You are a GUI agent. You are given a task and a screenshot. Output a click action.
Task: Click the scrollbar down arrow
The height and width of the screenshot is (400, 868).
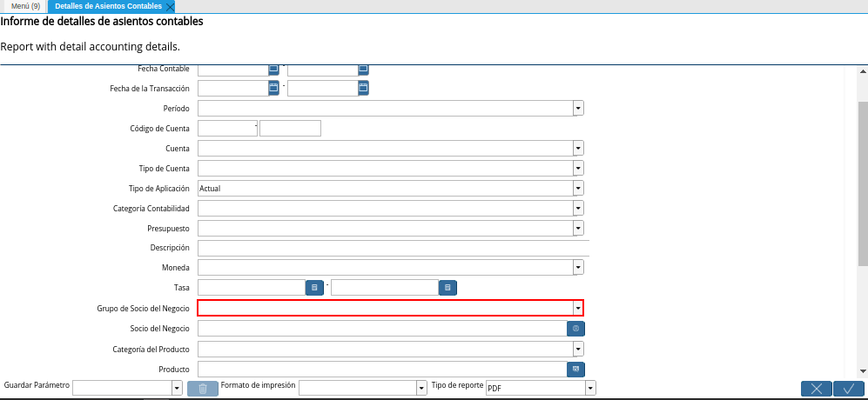coord(863,371)
